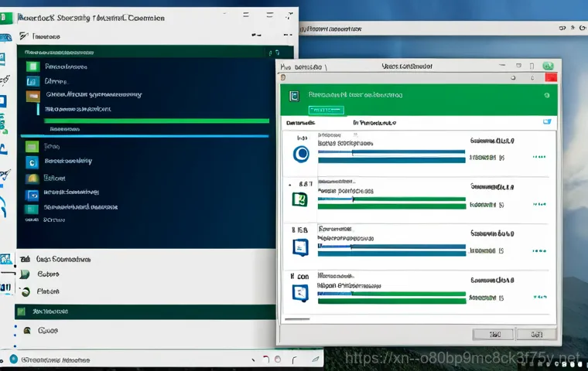The height and width of the screenshot is (371, 588).
Task: Click the upper blue progress bar in the dialog's third row
Action: click(x=391, y=247)
